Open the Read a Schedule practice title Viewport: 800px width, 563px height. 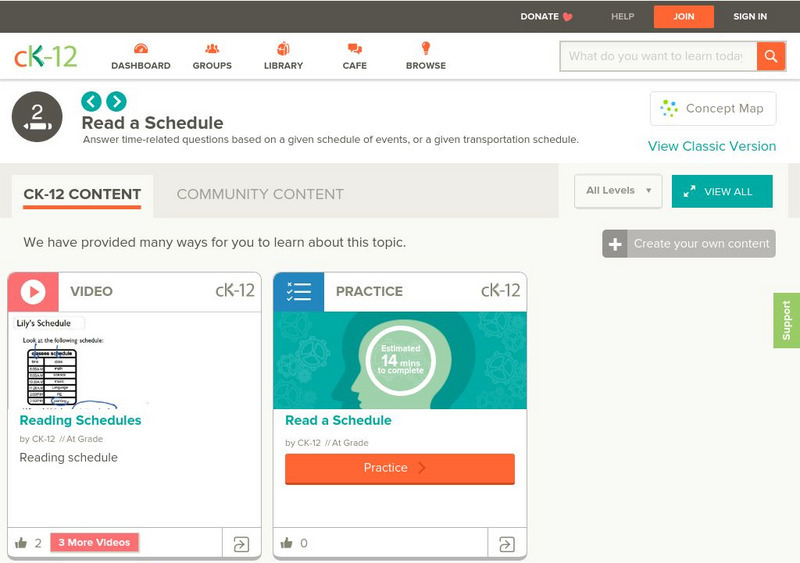[338, 421]
